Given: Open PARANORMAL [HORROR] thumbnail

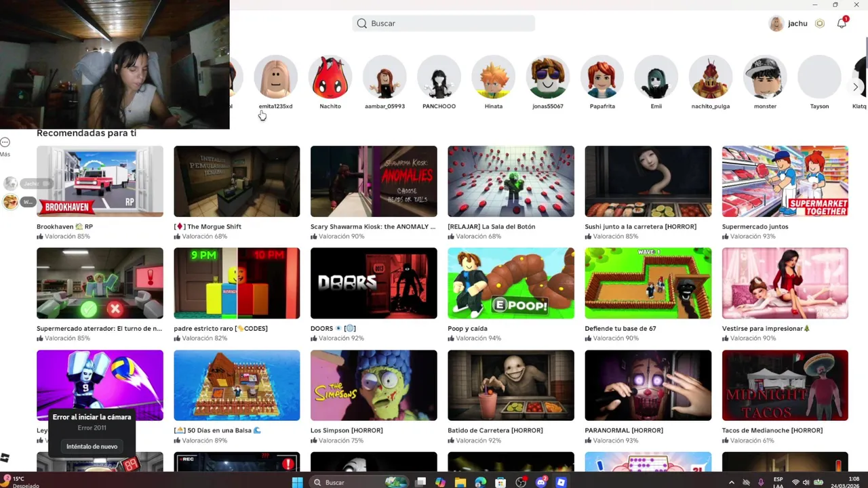Looking at the screenshot, I should 648,385.
